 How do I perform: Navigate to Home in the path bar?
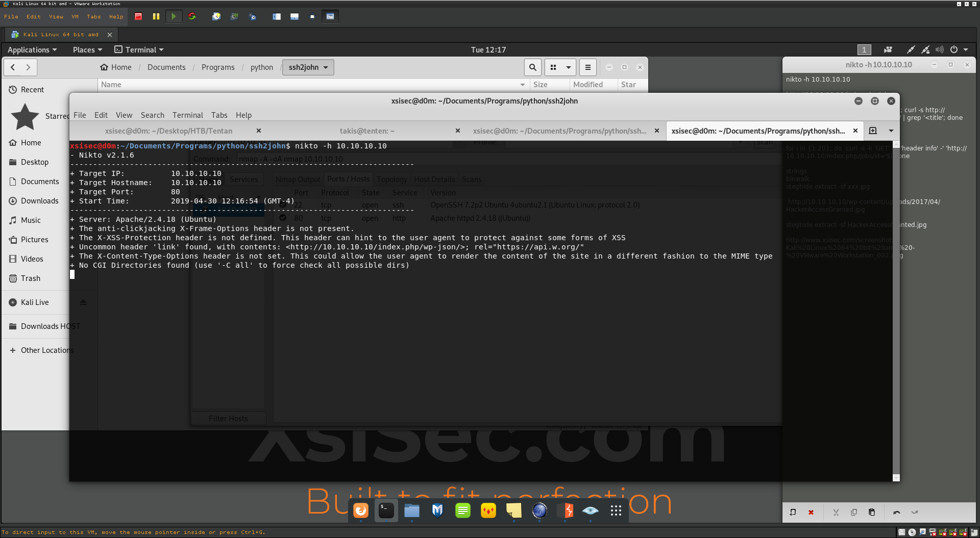tap(116, 67)
